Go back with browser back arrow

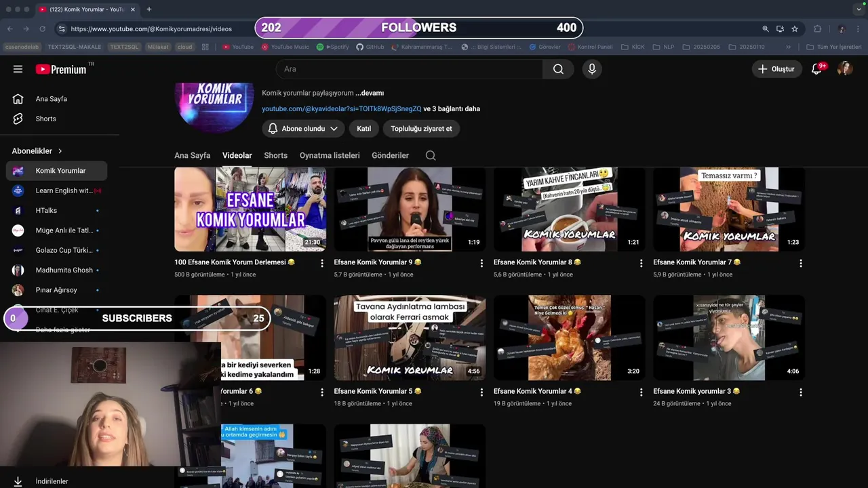point(10,29)
